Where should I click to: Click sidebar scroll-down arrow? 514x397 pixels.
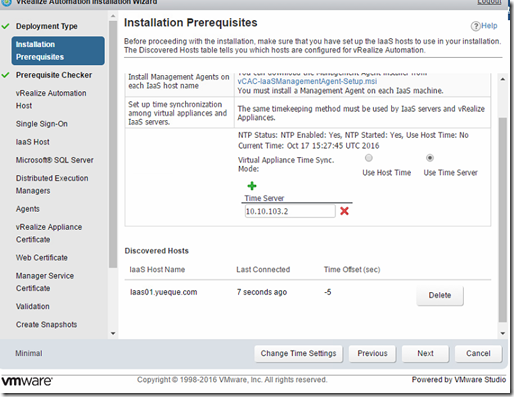pos(113,333)
